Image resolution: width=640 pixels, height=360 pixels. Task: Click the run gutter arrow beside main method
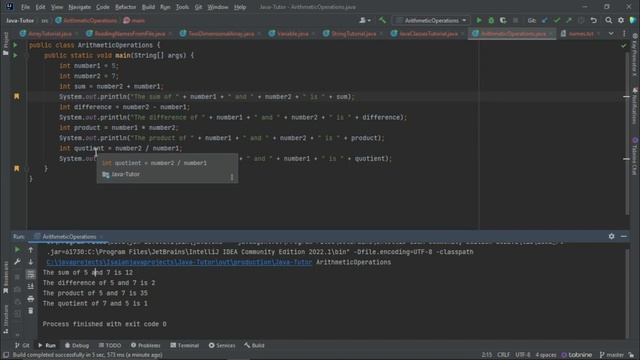click(x=16, y=55)
